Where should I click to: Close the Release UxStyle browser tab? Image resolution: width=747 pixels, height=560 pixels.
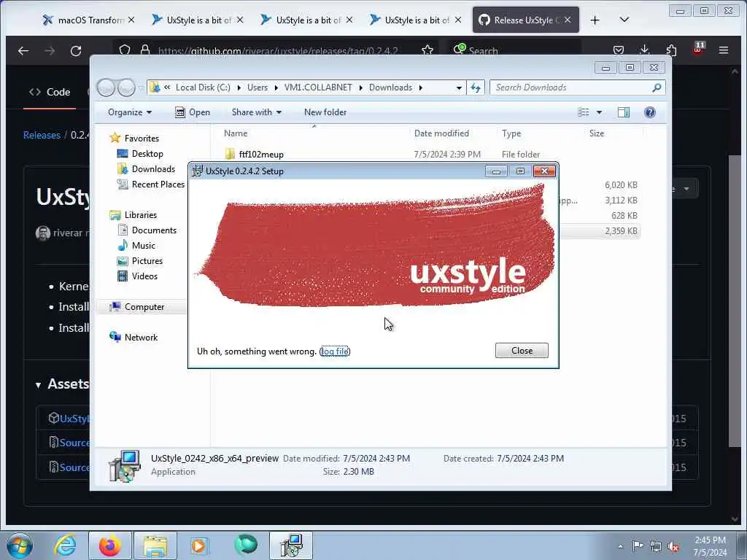568,20
